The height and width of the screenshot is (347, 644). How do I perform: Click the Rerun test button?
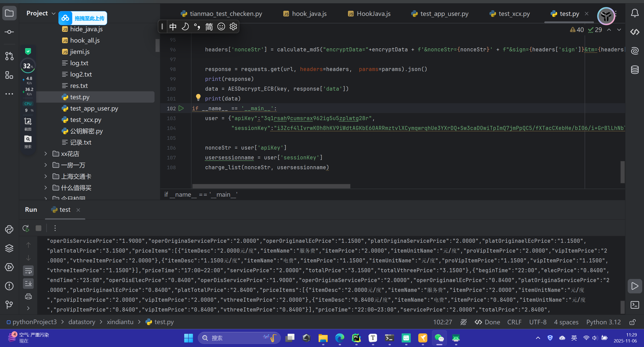[26, 228]
